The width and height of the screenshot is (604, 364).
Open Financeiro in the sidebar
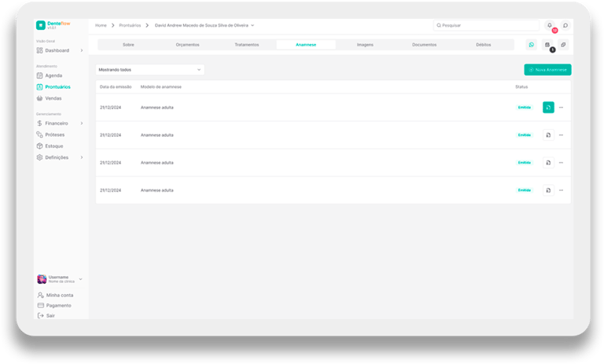[x=57, y=123]
